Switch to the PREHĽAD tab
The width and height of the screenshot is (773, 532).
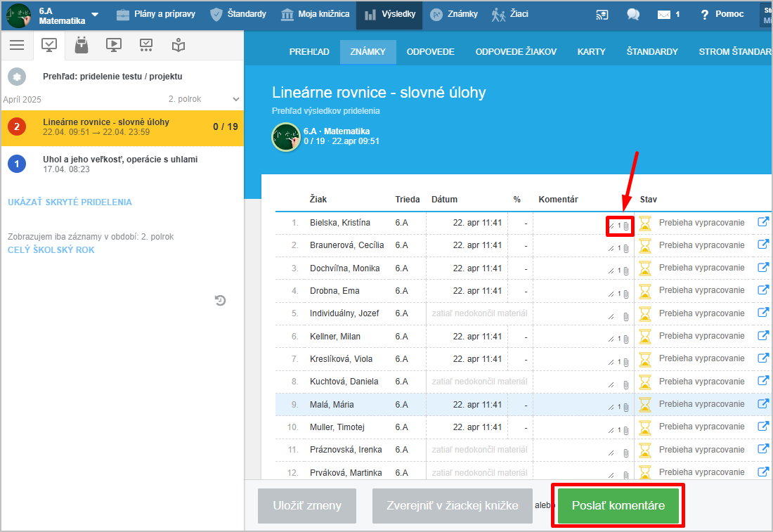pyautogui.click(x=309, y=52)
